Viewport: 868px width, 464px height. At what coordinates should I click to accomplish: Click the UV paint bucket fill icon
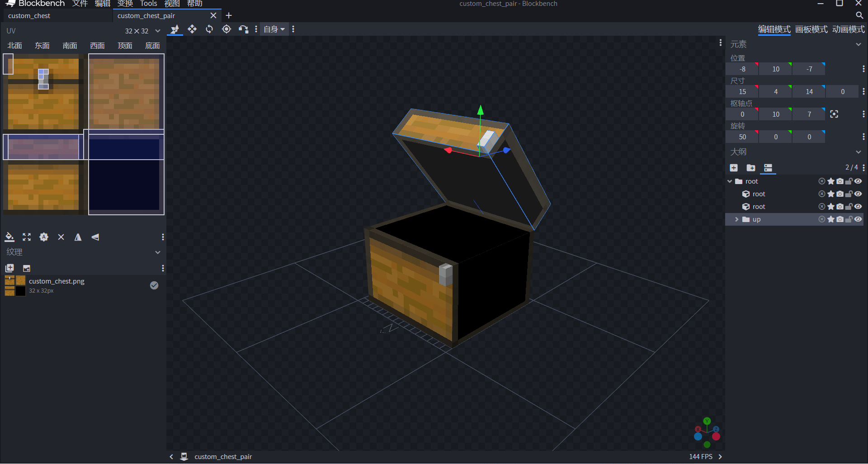pos(9,237)
